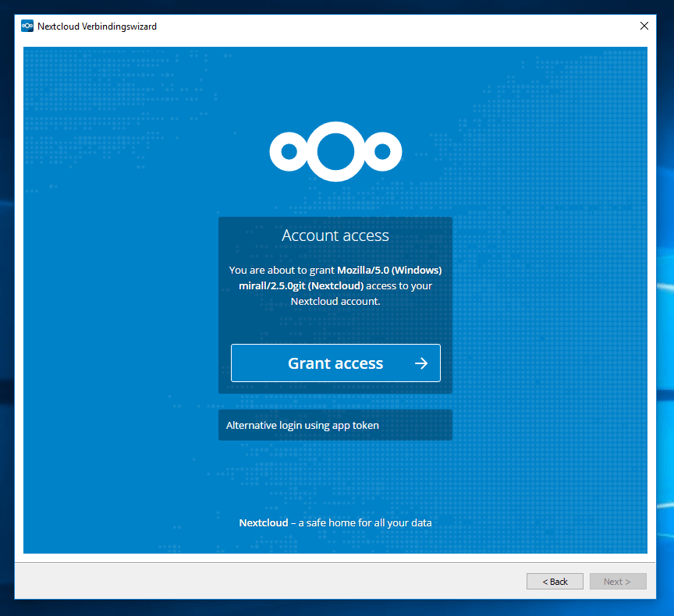Click the 'Nextcloud account.' description line
The image size is (674, 616).
pos(335,301)
